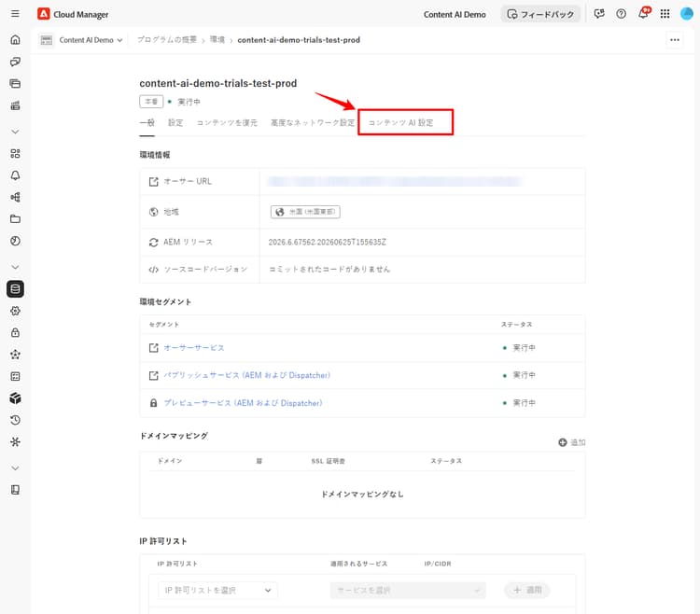Click the environment title content-ai-demo-trials-test-prod
Screen dimensions: 700x614
pyautogui.click(x=217, y=83)
